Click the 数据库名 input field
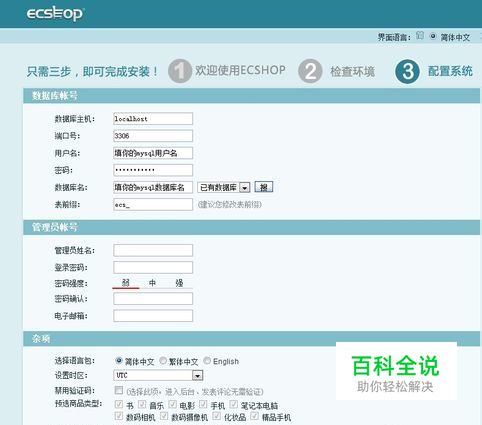This screenshot has height=425, width=482. point(153,187)
